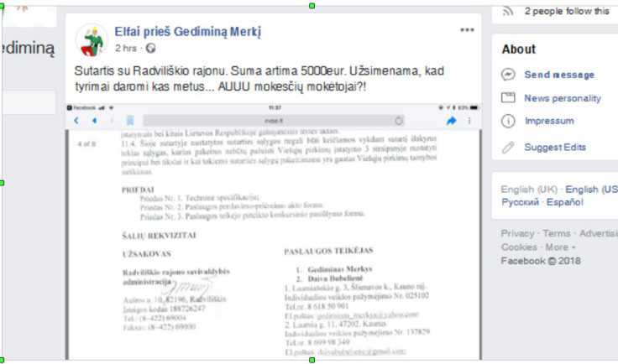Click Suggest Edits link
This screenshot has height=364, width=618.
(555, 147)
